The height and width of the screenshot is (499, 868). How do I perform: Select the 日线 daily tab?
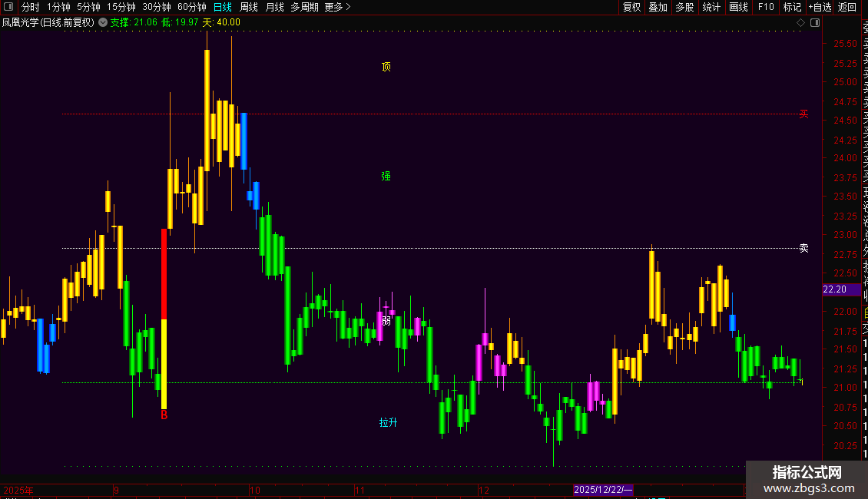click(223, 7)
